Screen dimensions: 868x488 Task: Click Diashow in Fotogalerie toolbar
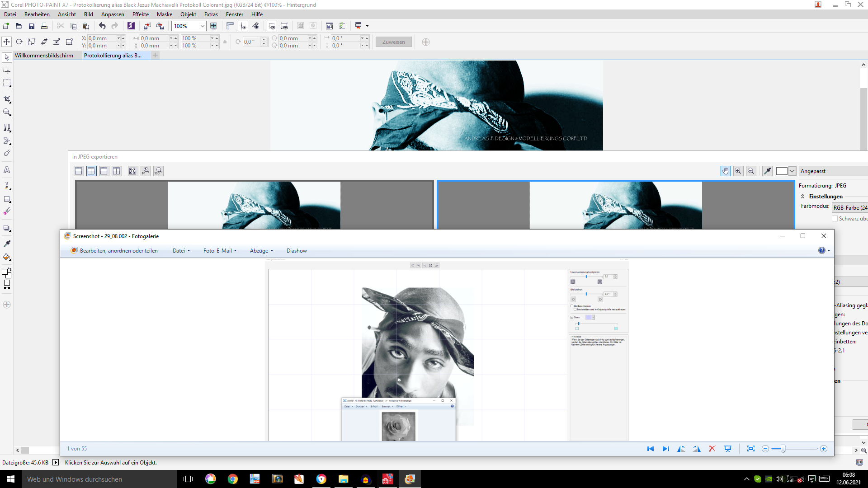point(297,251)
